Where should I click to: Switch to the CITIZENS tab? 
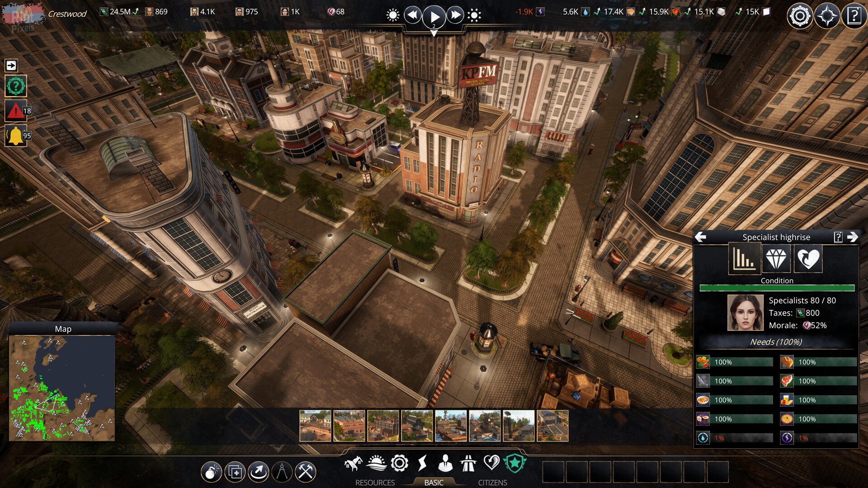click(492, 482)
